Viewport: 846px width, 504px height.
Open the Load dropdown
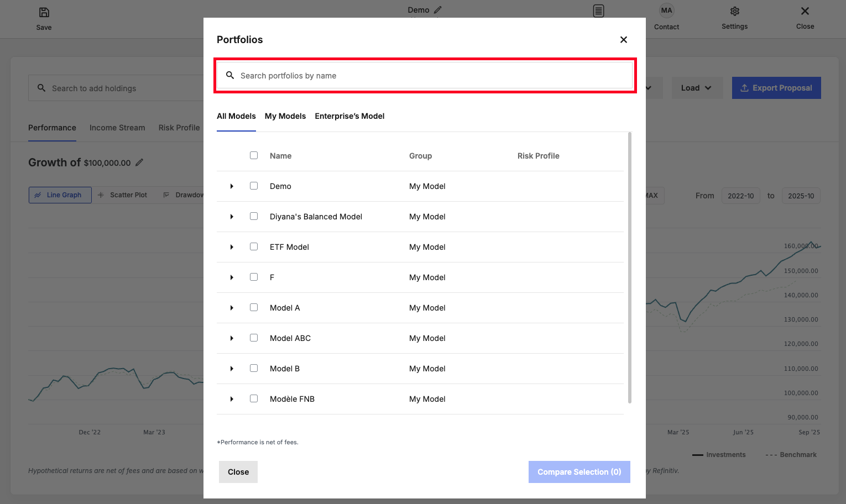click(x=697, y=88)
